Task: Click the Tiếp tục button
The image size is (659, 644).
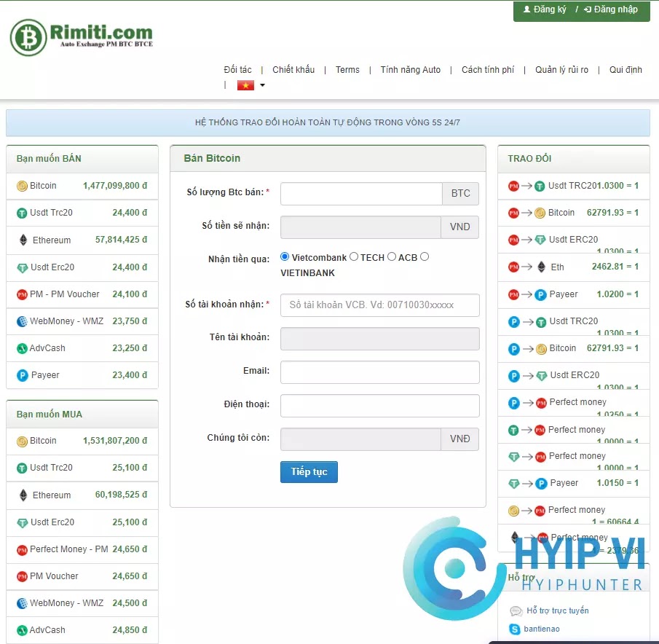Action: [309, 472]
